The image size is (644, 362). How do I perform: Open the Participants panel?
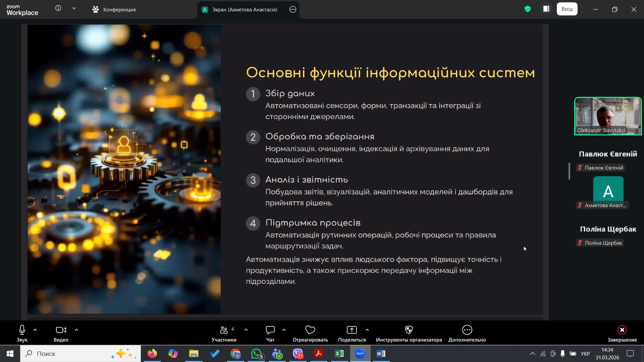[x=224, y=330]
